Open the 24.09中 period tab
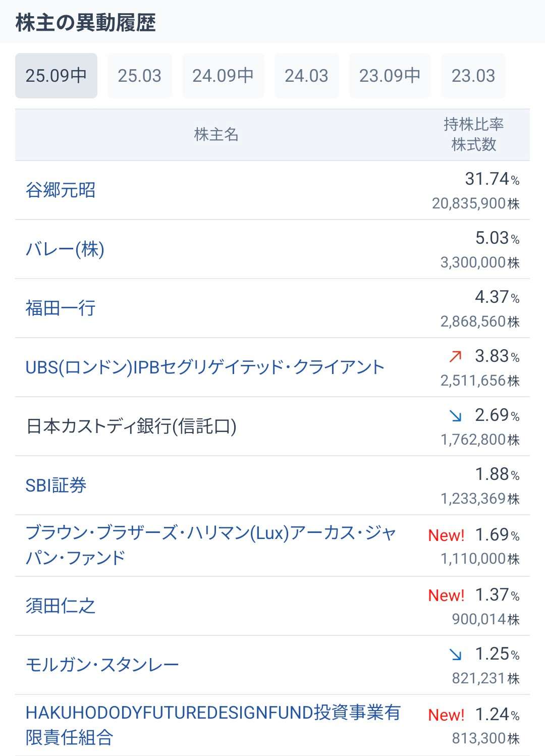 point(223,76)
